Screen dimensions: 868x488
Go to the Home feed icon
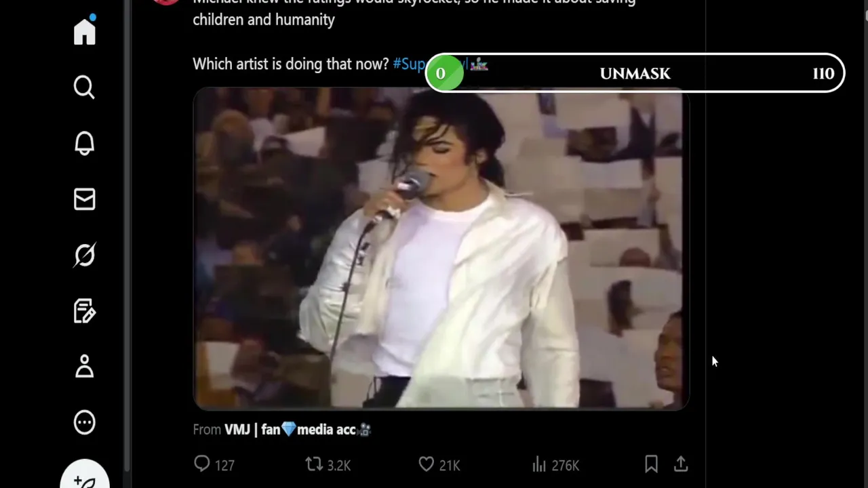(85, 31)
